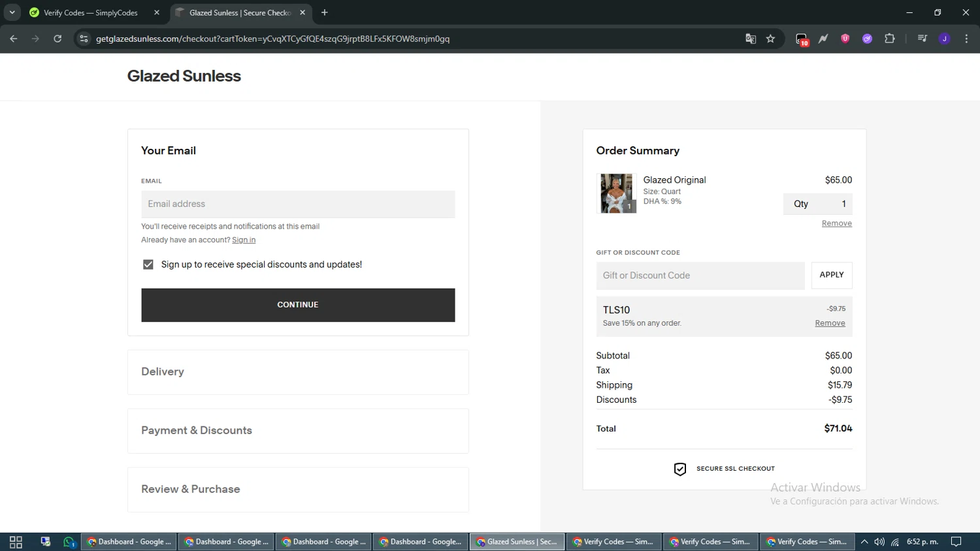Open the extension with red 10 badge
The width and height of the screenshot is (980, 551).
click(x=802, y=39)
